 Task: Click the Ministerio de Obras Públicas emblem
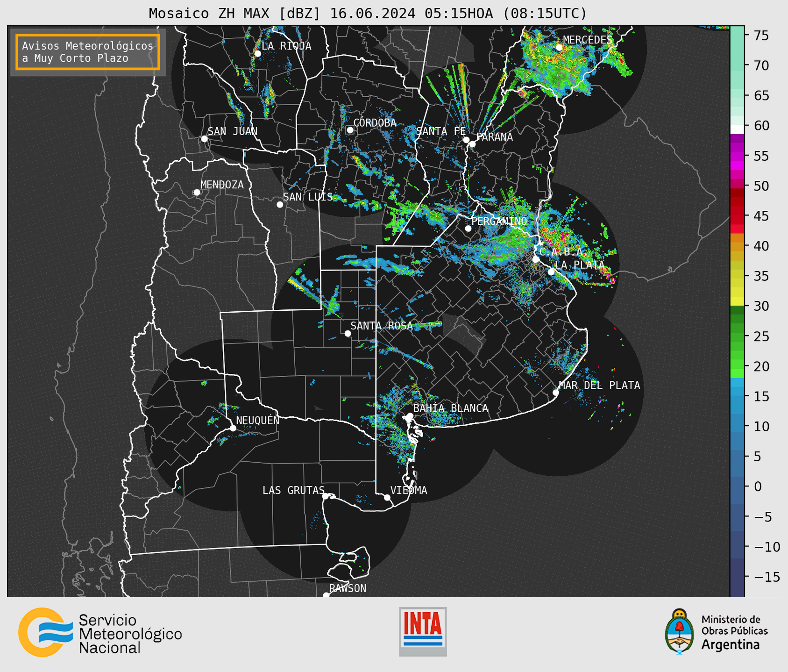(x=680, y=631)
